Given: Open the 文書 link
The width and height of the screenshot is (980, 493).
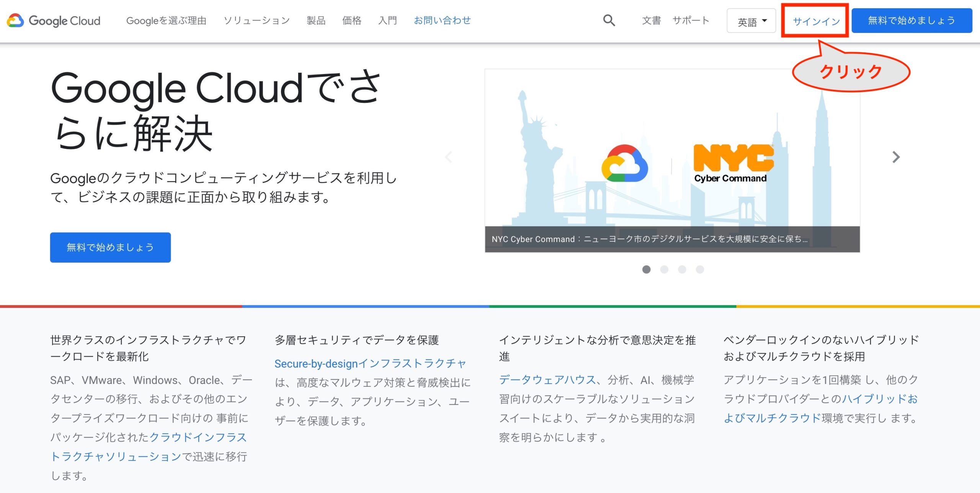Looking at the screenshot, I should point(652,21).
